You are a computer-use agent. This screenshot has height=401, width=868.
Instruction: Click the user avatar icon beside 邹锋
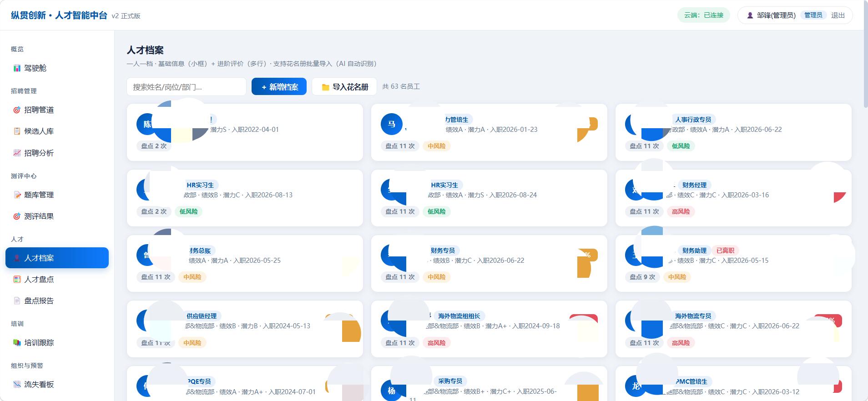tap(750, 15)
